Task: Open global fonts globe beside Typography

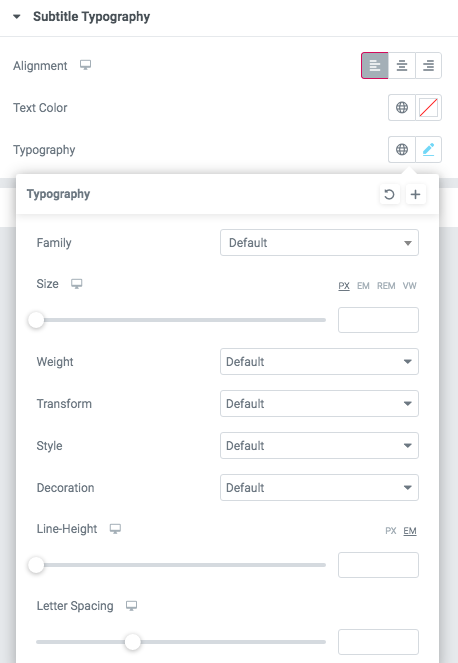Action: click(x=402, y=149)
